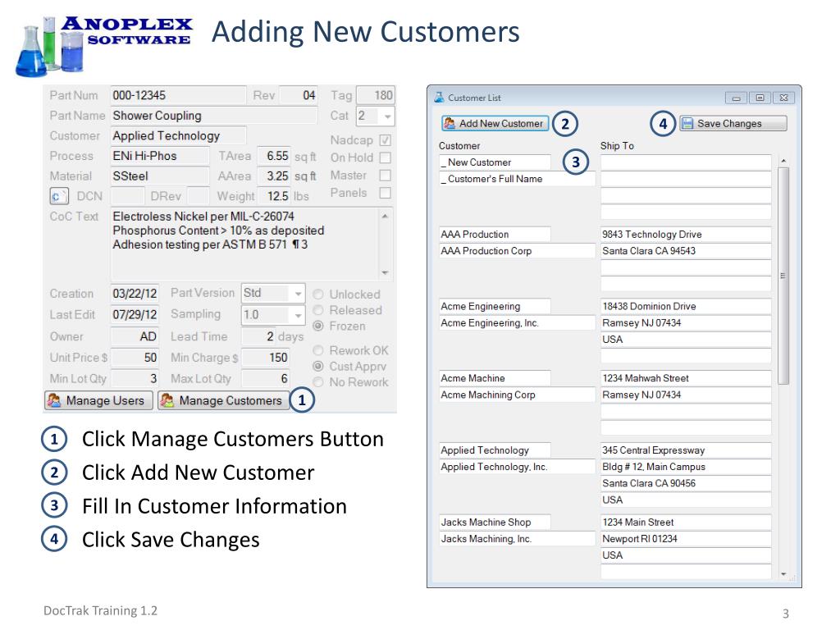
Task: Click the CoC Text area
Action: 244,244
